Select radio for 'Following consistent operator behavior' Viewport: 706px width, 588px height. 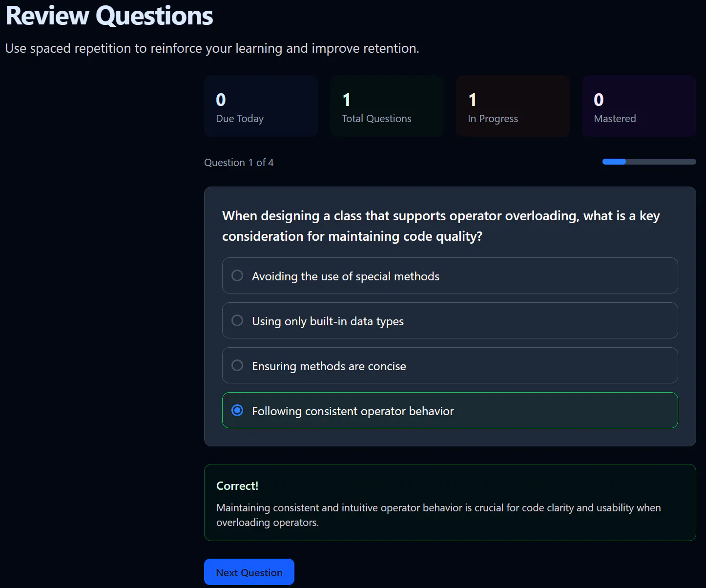[237, 410]
